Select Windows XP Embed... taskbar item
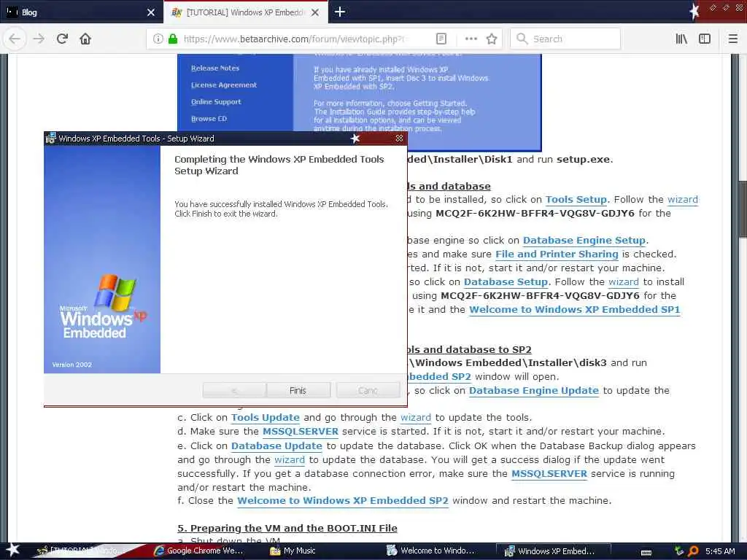The image size is (747, 560). [551, 551]
